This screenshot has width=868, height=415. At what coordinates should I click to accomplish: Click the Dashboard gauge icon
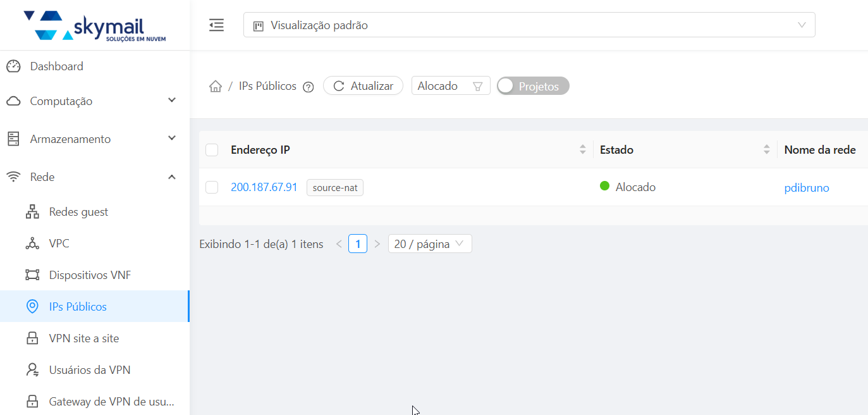pos(13,66)
